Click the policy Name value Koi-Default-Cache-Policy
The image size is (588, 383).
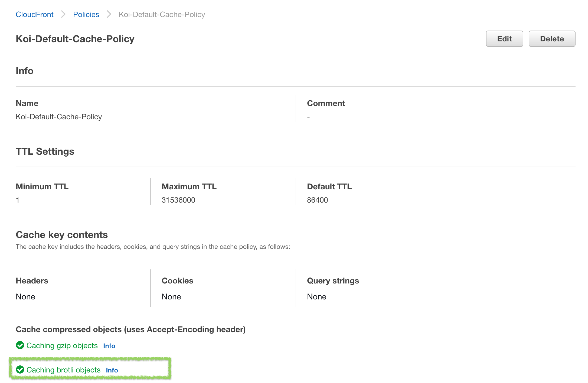coord(59,117)
